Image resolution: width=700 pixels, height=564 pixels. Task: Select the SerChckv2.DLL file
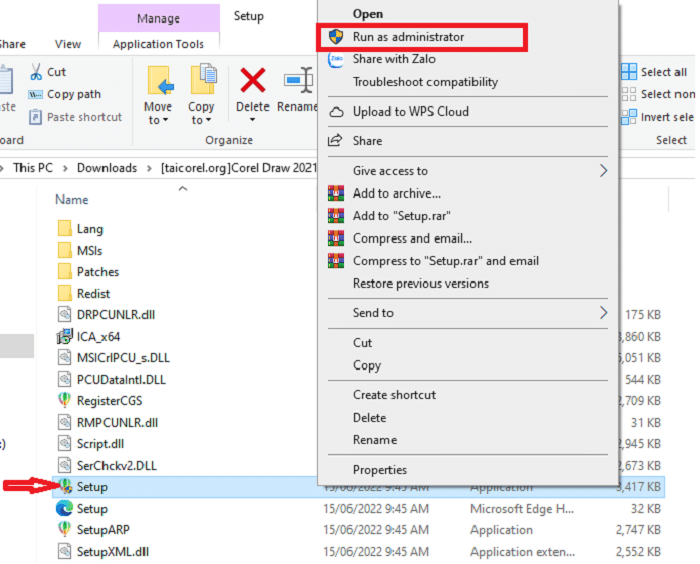click(117, 466)
